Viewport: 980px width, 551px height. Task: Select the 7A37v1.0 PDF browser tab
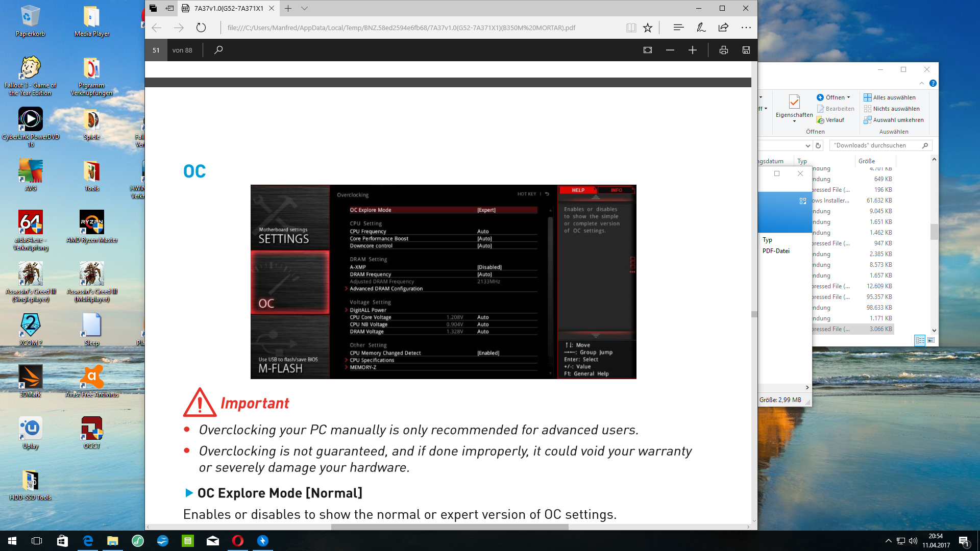tap(229, 9)
